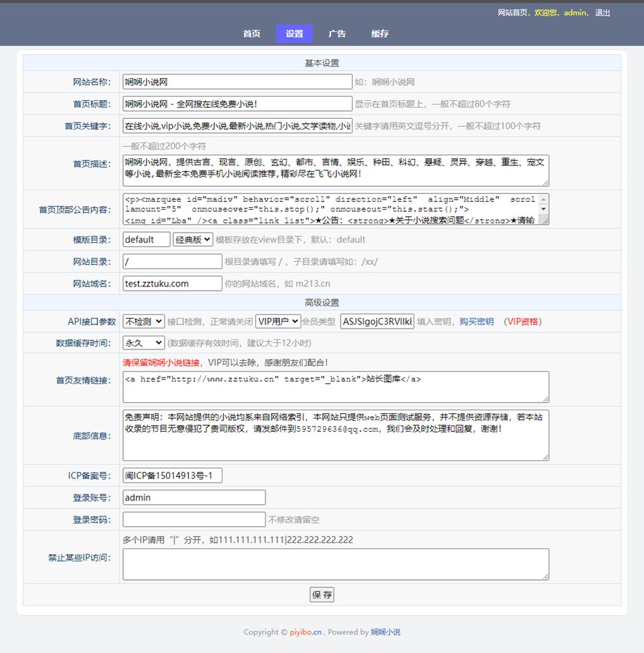The image size is (644, 653).
Task: Open the 首页 navigation tab
Action: pyautogui.click(x=251, y=34)
